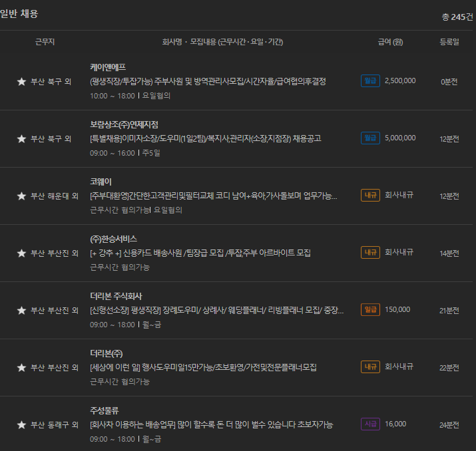Viewport: 476px width, 451px height.
Task: Click 회사내규 salary text in 더리본(주) row
Action: pyautogui.click(x=399, y=367)
